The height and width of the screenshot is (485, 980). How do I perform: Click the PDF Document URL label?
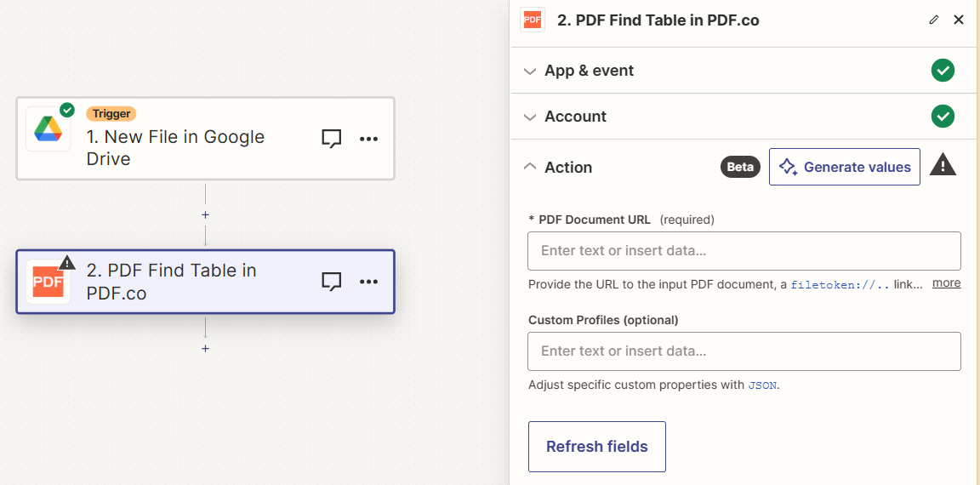595,220
